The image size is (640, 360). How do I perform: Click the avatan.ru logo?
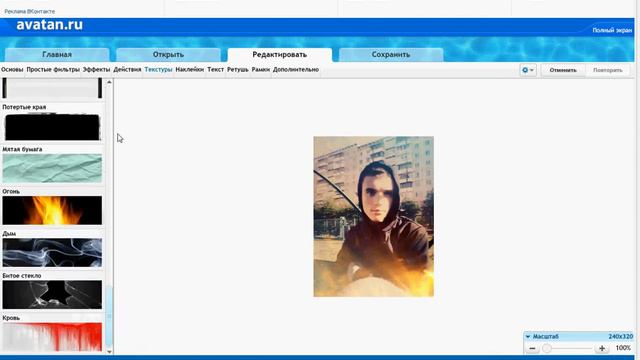tap(49, 25)
